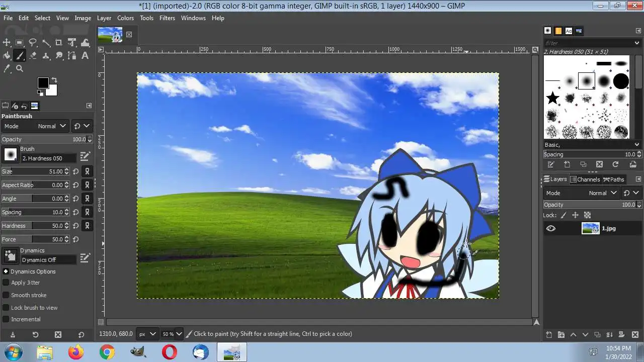Select the Rectangle Select tool
644x362 pixels.
pyautogui.click(x=20, y=43)
